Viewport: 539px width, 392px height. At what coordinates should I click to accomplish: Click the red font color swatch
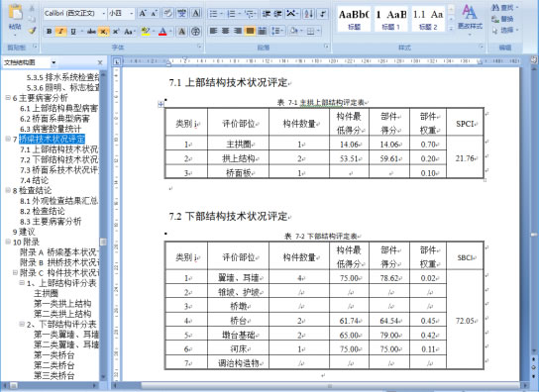coord(162,32)
